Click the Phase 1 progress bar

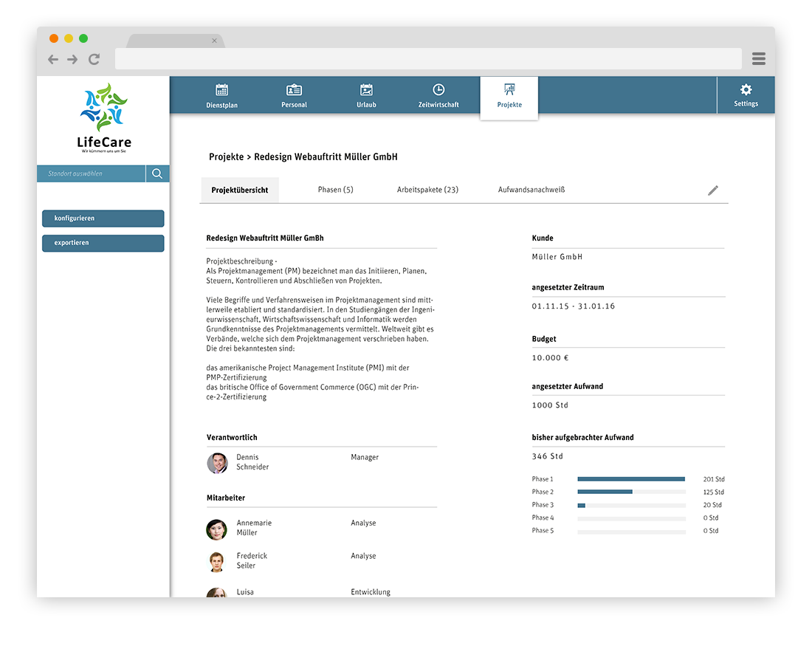tap(631, 479)
